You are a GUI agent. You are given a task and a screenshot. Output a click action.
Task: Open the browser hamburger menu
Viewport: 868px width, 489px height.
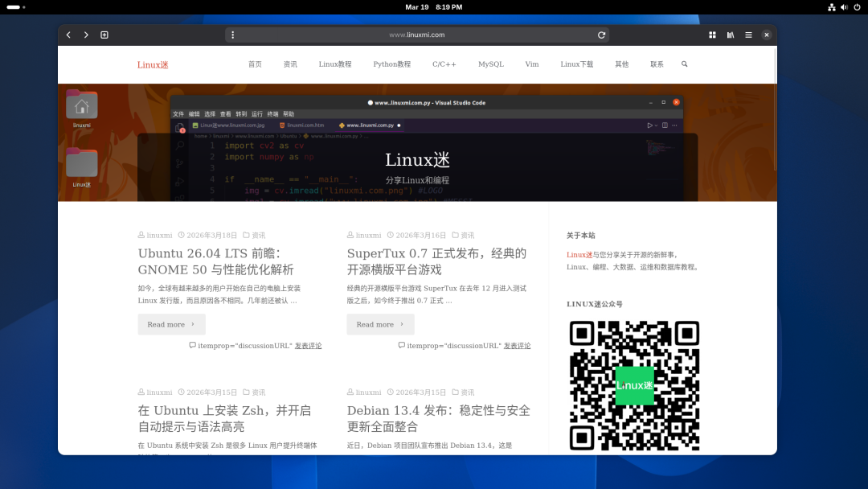pyautogui.click(x=748, y=35)
